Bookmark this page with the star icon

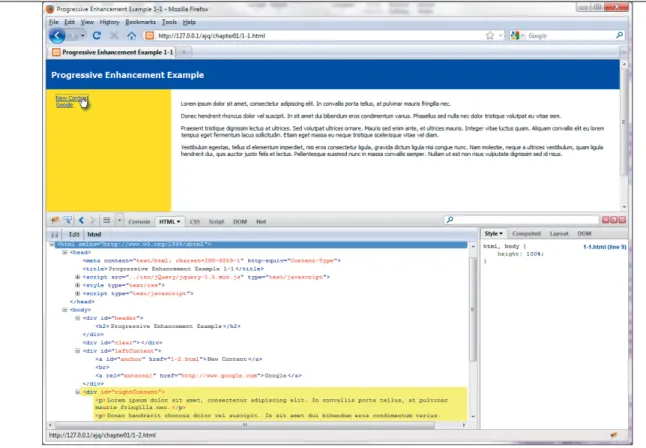pyautogui.click(x=489, y=36)
